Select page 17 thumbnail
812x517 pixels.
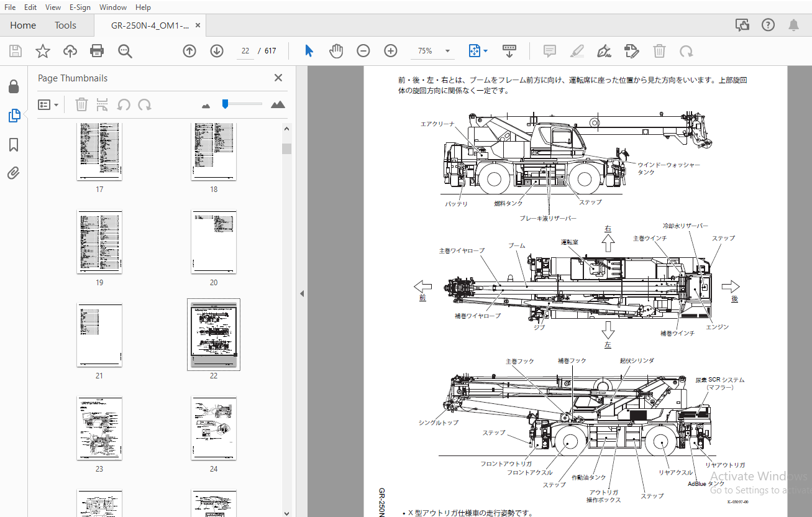[99, 152]
